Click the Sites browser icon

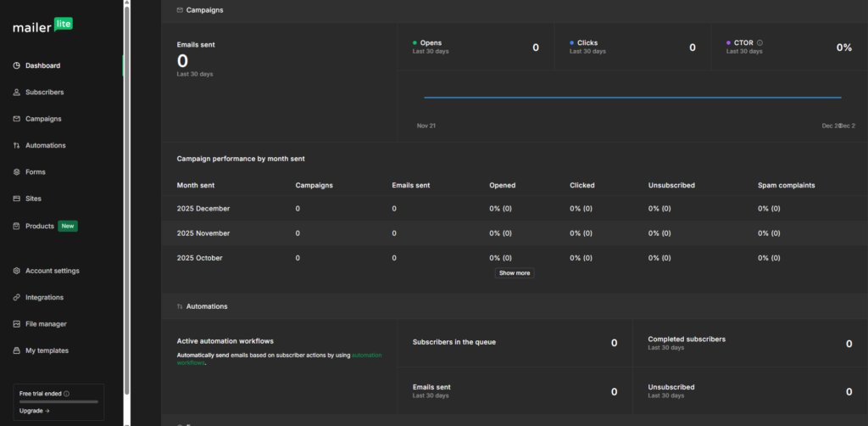17,199
